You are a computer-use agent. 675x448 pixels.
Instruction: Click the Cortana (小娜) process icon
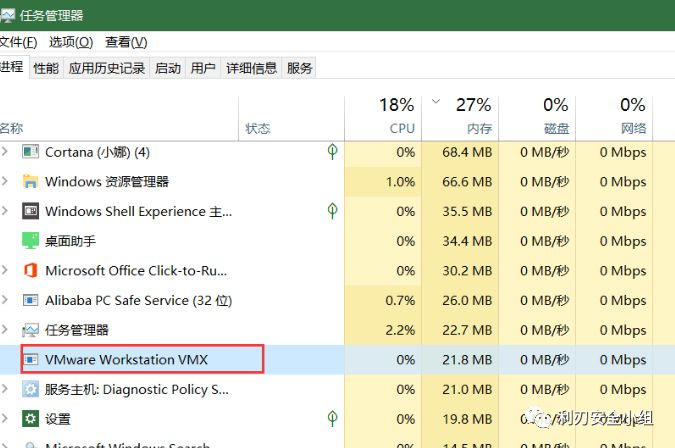pos(30,152)
